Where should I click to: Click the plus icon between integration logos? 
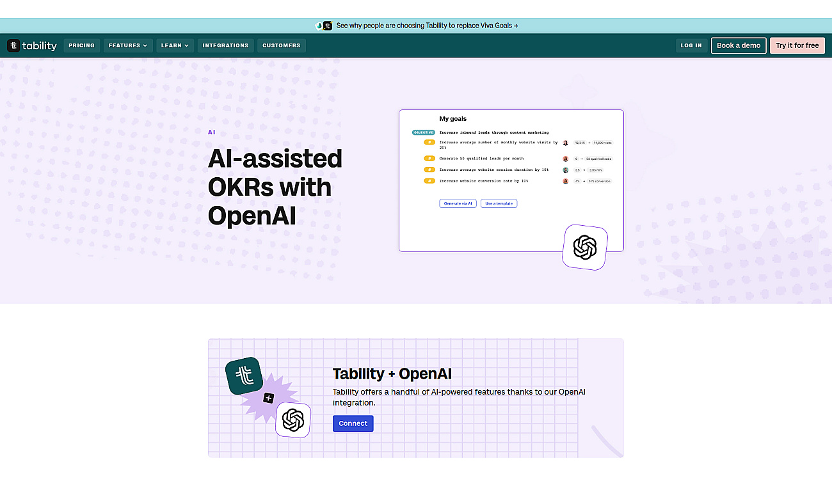(x=268, y=398)
